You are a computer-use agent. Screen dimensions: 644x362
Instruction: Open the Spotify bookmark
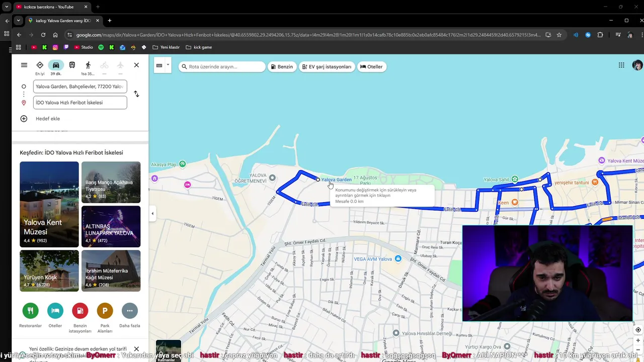(x=101, y=47)
